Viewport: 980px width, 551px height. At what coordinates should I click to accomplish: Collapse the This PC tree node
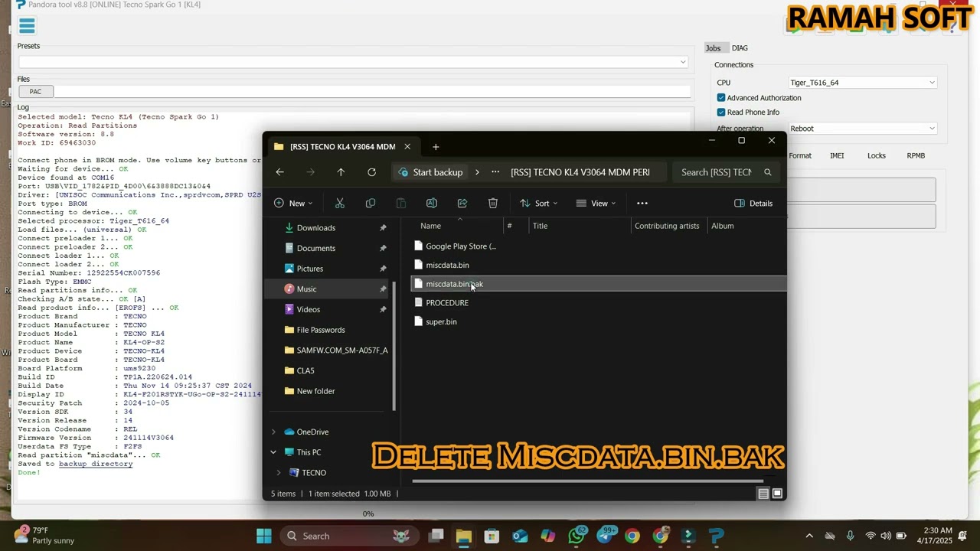point(273,452)
